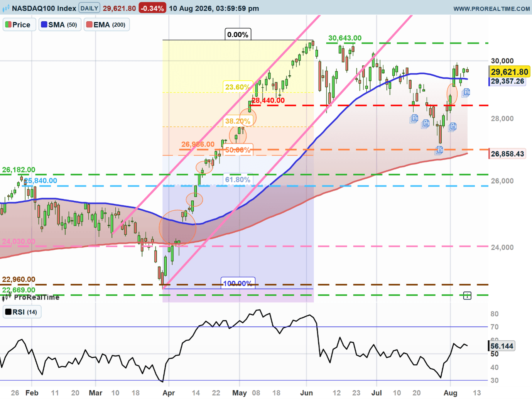Image resolution: width=532 pixels, height=399 pixels.
Task: Click the green-red Price color swatch
Action: coord(8,25)
